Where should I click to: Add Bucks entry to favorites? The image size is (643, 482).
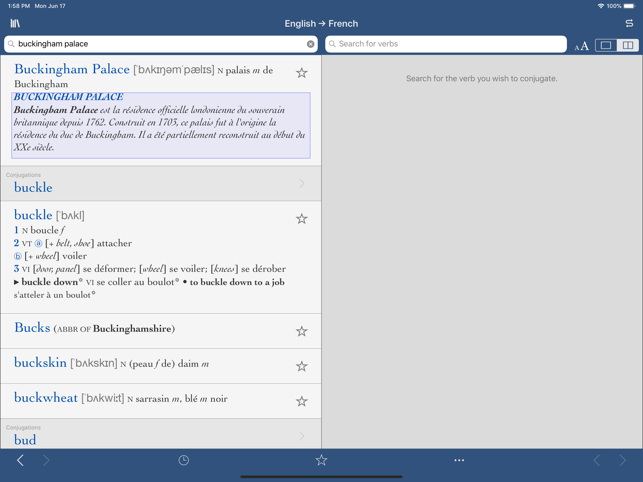pos(301,331)
